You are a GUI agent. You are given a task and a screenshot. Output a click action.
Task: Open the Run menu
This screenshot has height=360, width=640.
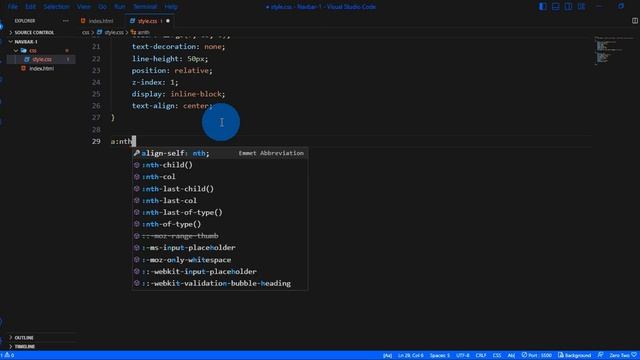point(120,7)
